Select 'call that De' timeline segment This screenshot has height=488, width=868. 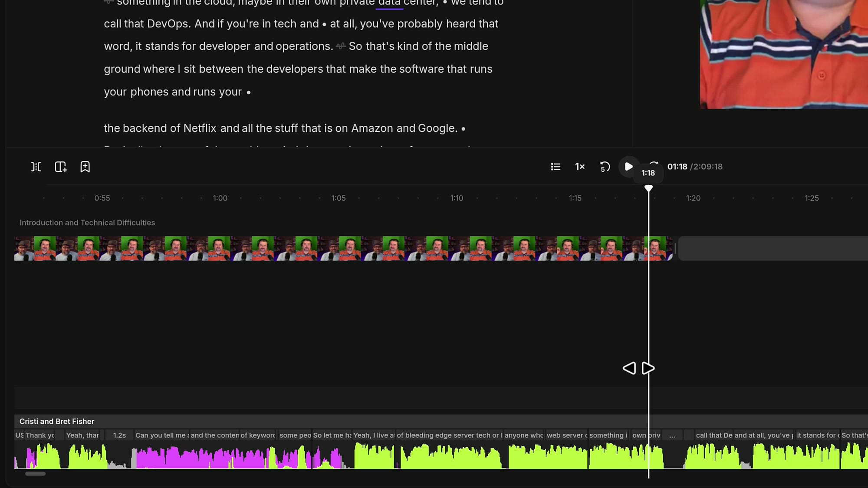[x=714, y=435]
